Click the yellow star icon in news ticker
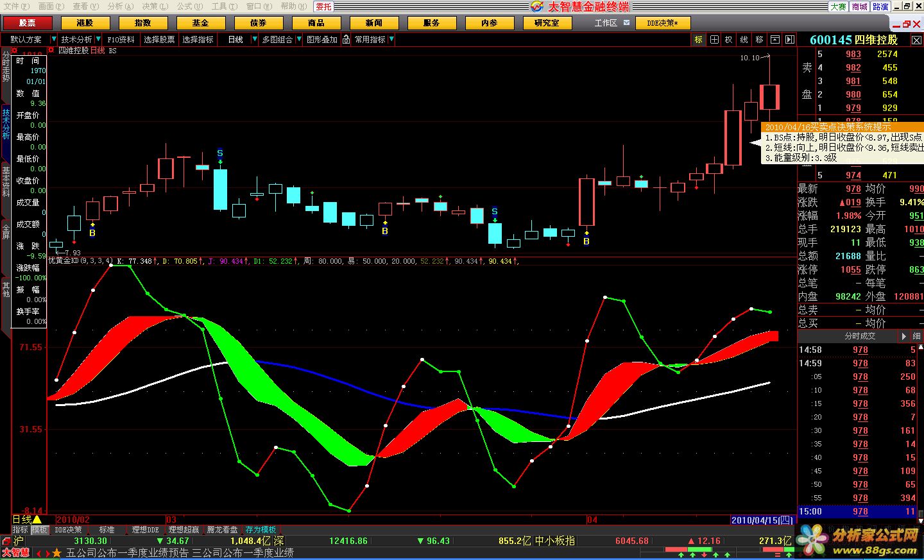 click(57, 553)
